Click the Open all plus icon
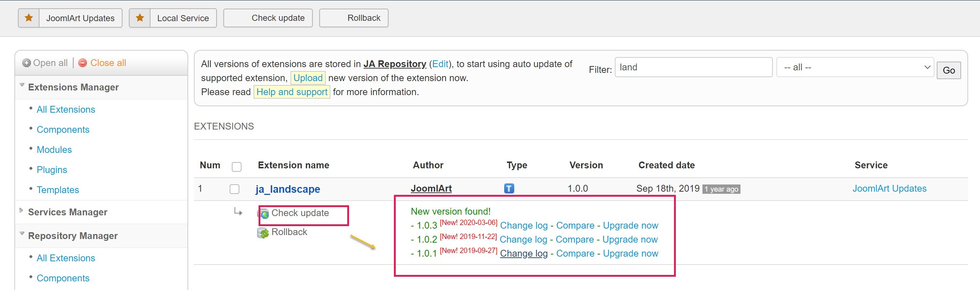 coord(26,63)
